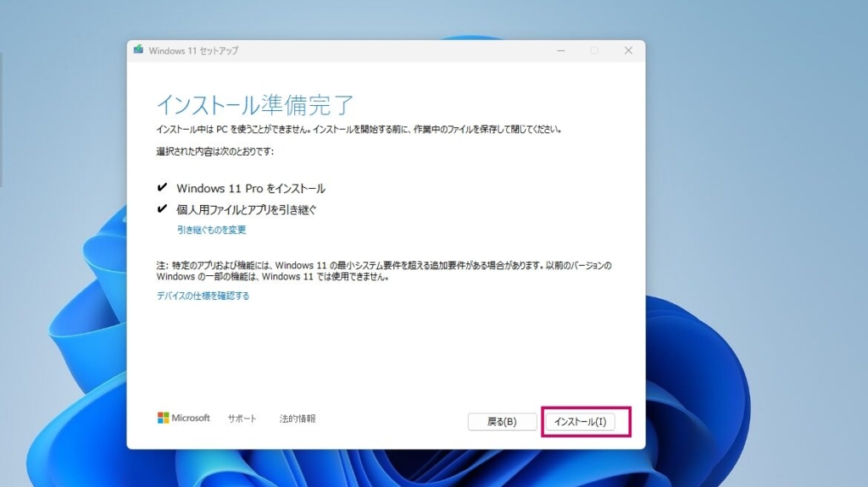Click the インストール(I) button
The width and height of the screenshot is (868, 487).
click(580, 422)
